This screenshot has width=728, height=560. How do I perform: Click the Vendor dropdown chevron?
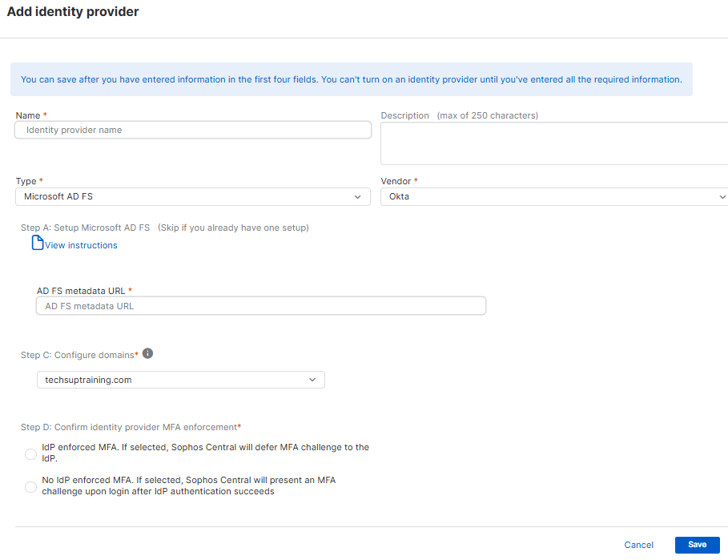tap(722, 195)
